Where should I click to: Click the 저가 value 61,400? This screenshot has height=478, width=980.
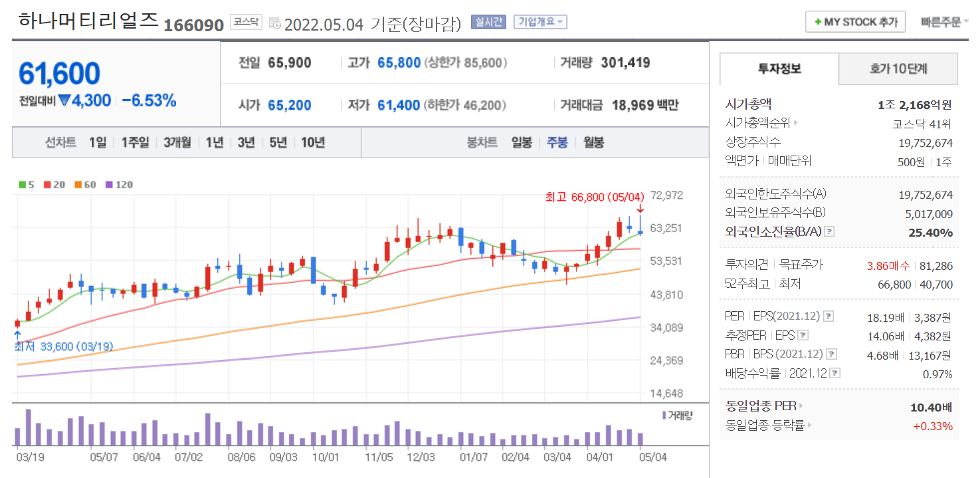[399, 105]
